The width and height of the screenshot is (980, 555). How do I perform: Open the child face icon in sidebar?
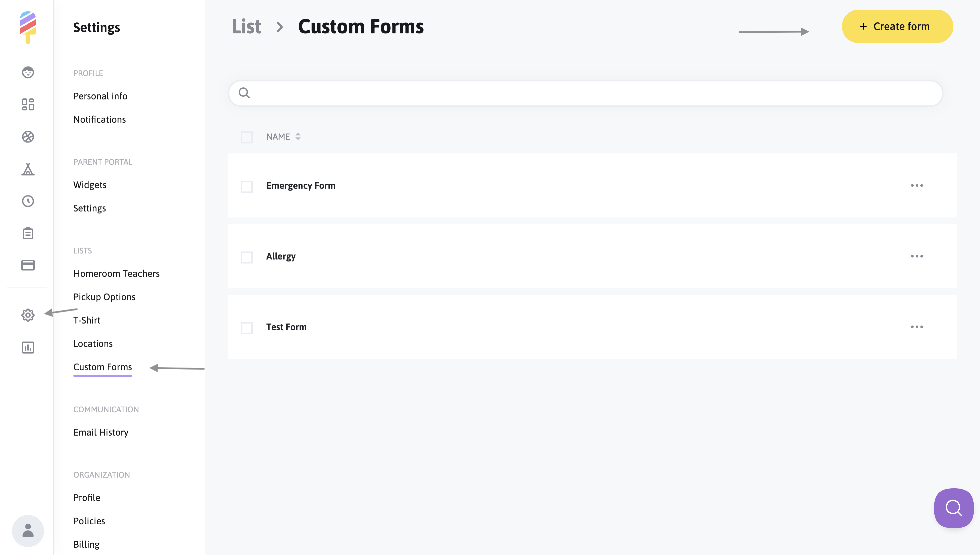pyautogui.click(x=28, y=72)
